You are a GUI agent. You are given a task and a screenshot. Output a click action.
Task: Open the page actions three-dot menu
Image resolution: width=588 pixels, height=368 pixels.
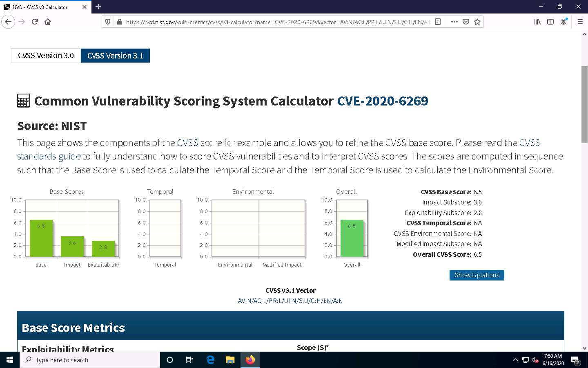point(454,22)
